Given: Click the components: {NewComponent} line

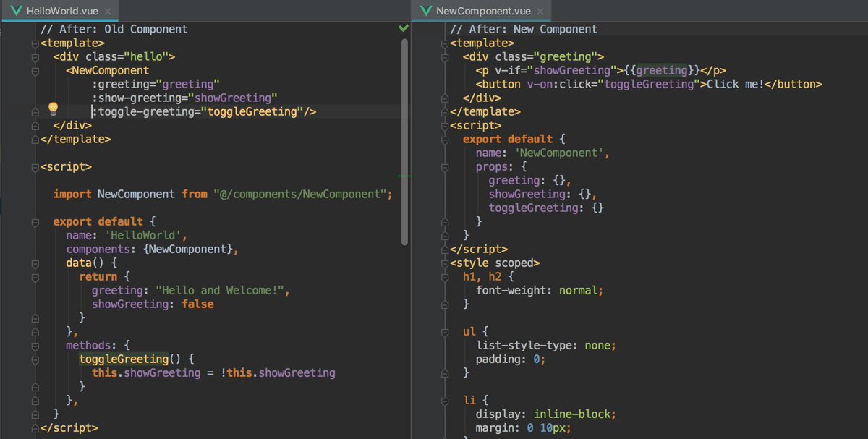Looking at the screenshot, I should pos(152,250).
